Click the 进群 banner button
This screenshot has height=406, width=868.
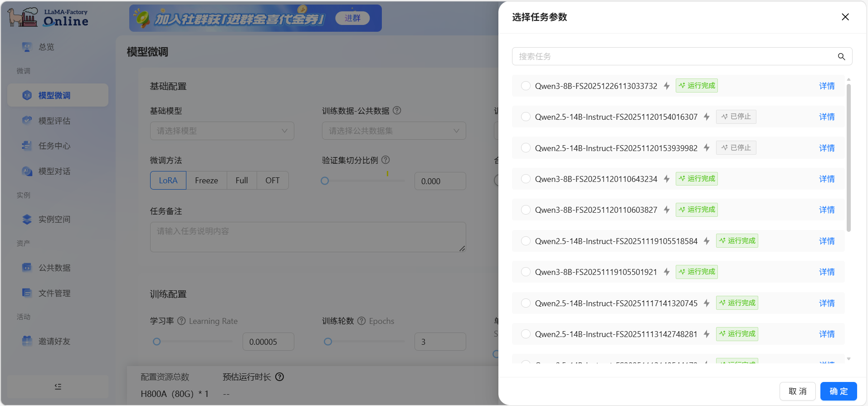coord(352,18)
